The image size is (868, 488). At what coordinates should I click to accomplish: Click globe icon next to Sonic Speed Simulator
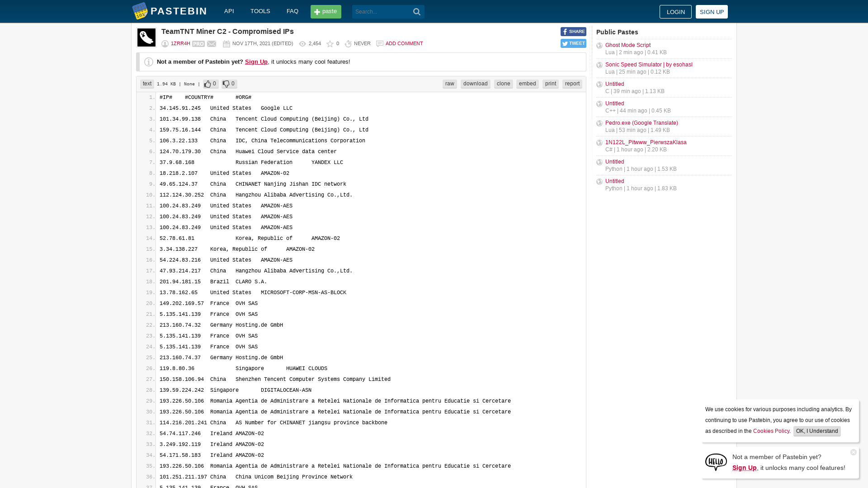(x=599, y=65)
